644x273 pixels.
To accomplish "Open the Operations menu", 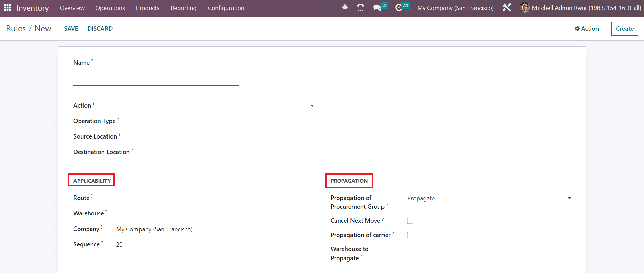I will (110, 8).
